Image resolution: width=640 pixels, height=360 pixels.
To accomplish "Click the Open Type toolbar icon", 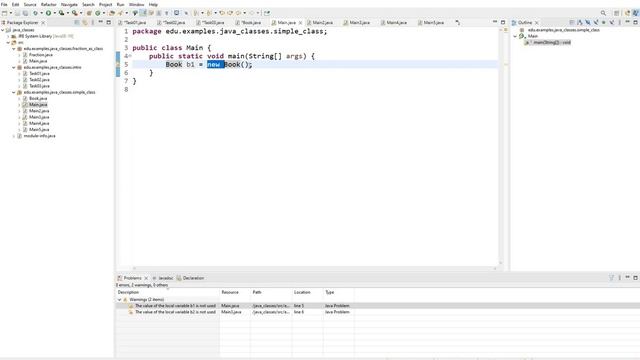I will pos(111,13).
